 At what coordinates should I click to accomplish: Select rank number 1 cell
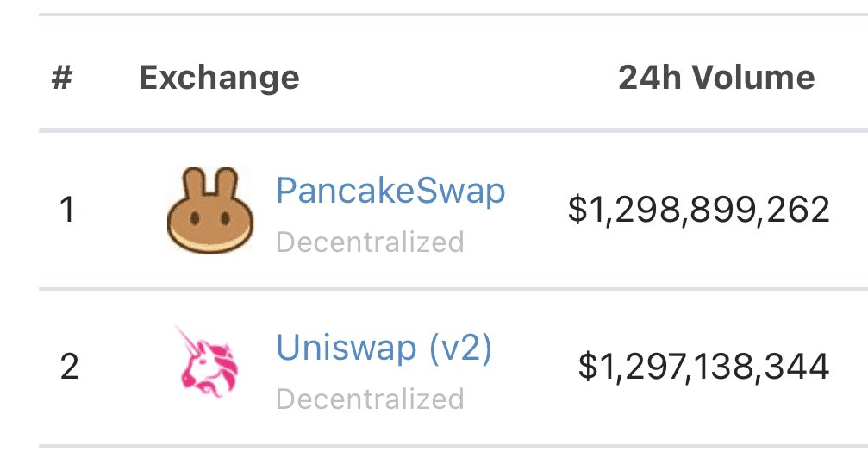tap(67, 210)
